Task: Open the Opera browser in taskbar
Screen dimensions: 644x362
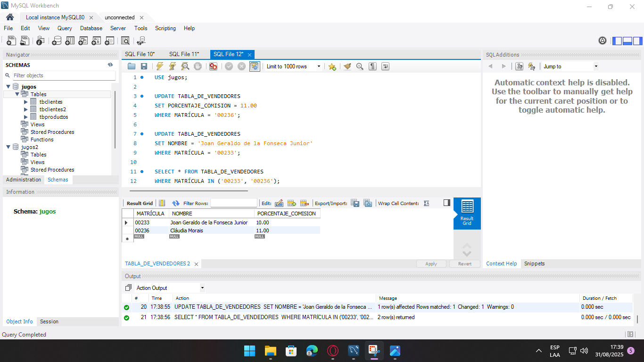Action: [333, 351]
